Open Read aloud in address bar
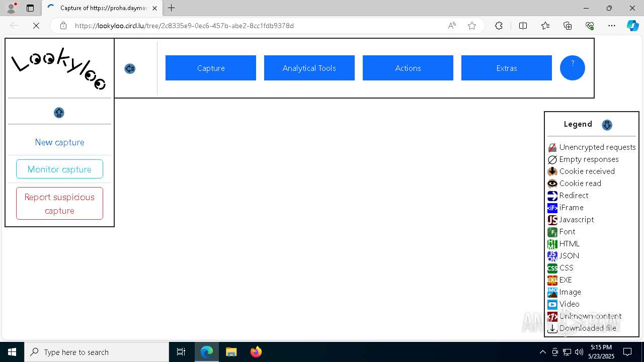Viewport: 644px width, 362px height. pyautogui.click(x=452, y=26)
